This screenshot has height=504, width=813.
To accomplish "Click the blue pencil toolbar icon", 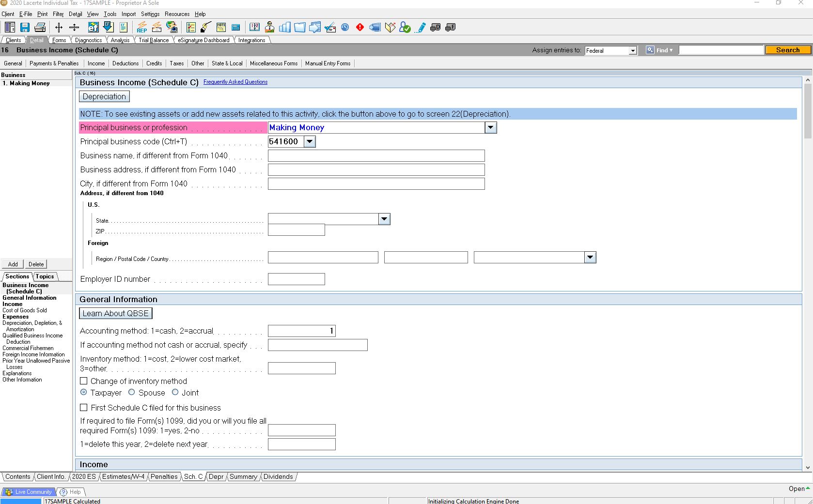I will pyautogui.click(x=420, y=28).
